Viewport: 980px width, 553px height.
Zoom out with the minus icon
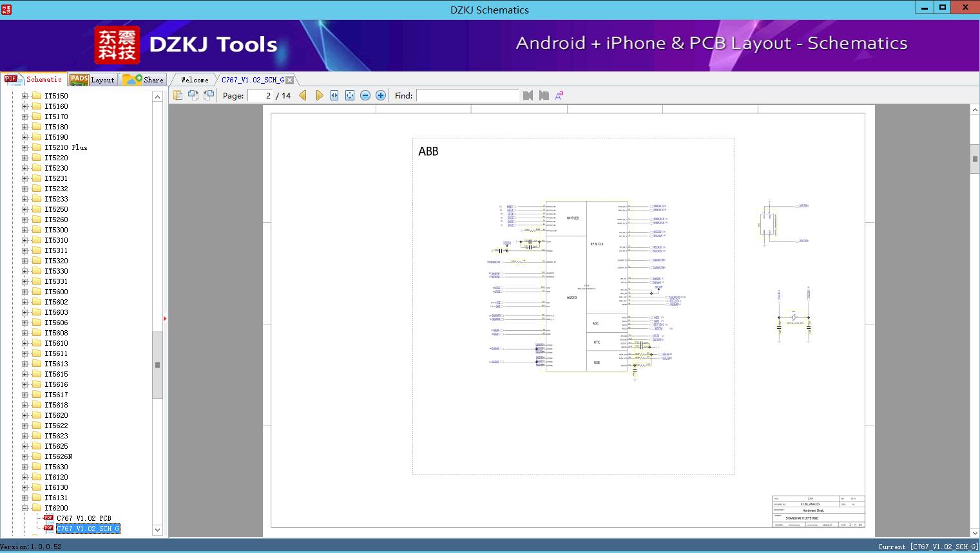365,95
